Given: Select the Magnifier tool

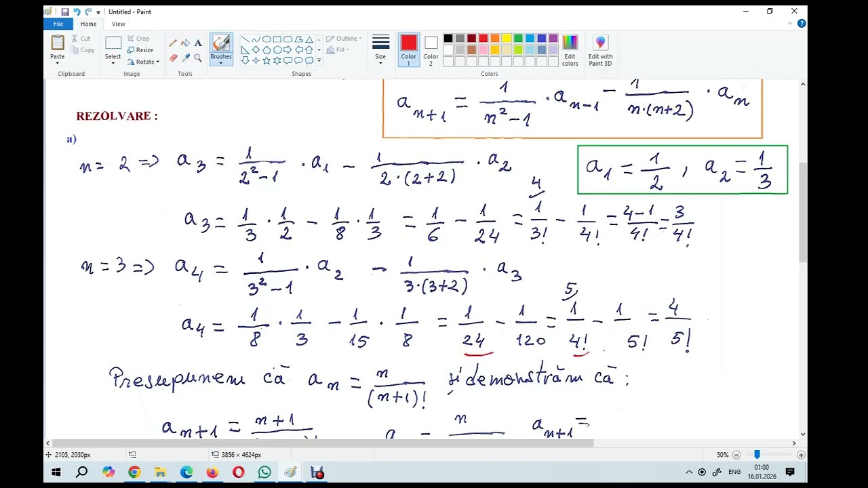Looking at the screenshot, I should point(198,58).
